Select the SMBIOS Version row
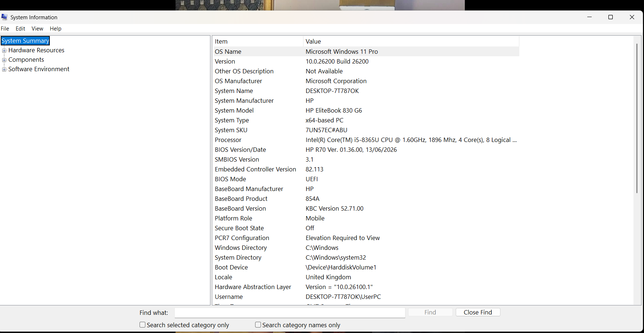 (366, 159)
